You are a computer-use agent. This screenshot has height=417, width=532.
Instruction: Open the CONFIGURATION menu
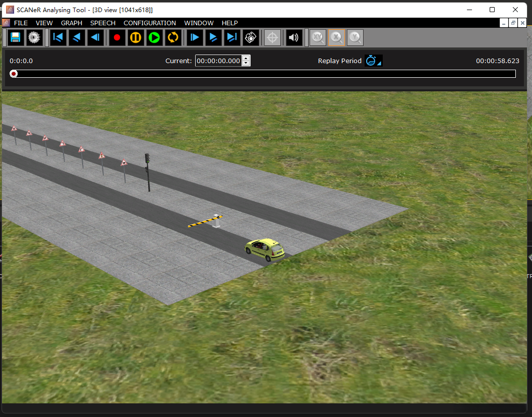pyautogui.click(x=150, y=23)
